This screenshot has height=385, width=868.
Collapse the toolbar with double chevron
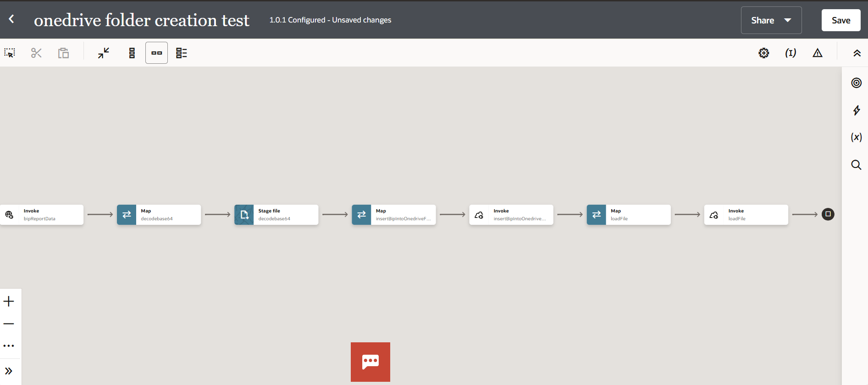pos(857,53)
